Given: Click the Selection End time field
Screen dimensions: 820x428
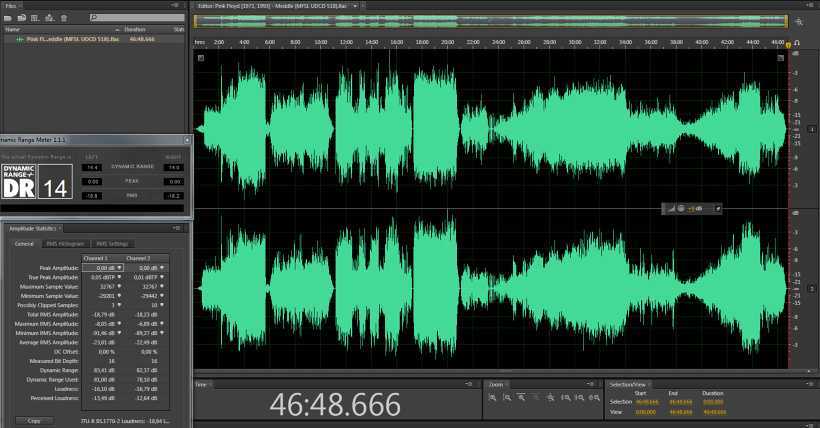Looking at the screenshot, I should tap(680, 402).
